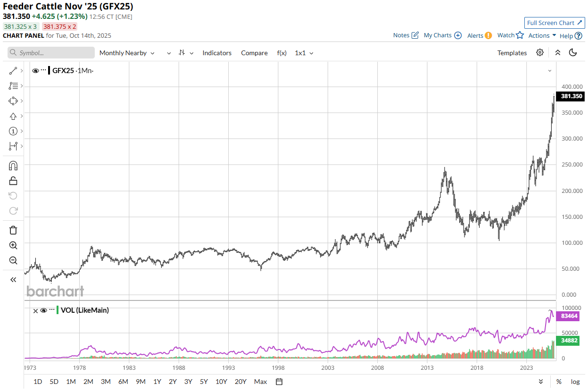Open the date range calendar icon
Image resolution: width=588 pixels, height=391 pixels.
(279, 382)
